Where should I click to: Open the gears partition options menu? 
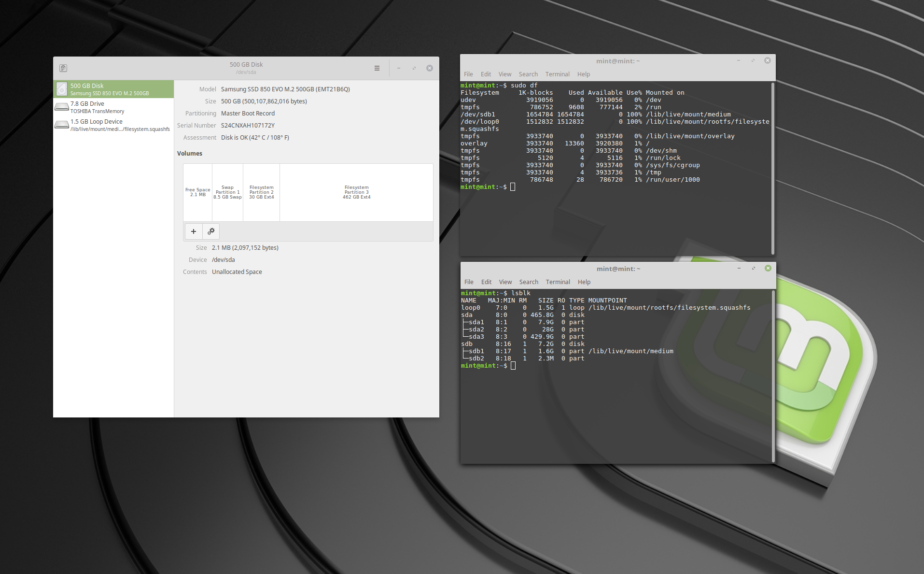(x=211, y=231)
